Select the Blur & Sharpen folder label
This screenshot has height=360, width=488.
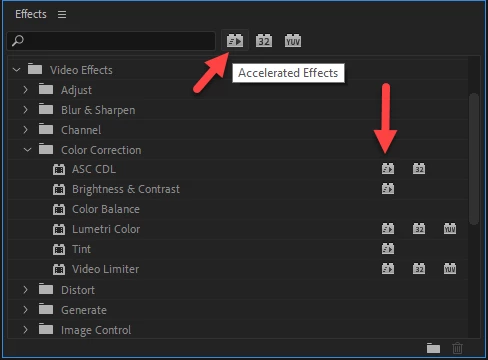coord(98,110)
